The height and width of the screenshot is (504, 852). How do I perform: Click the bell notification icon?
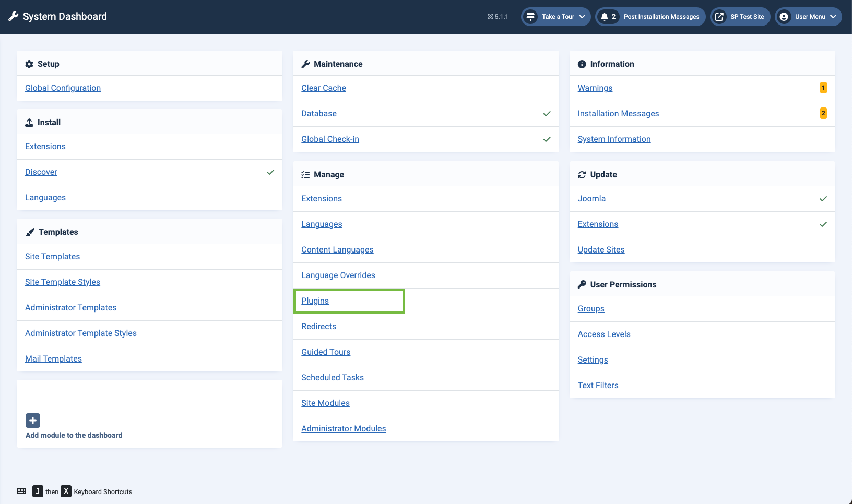click(x=604, y=17)
